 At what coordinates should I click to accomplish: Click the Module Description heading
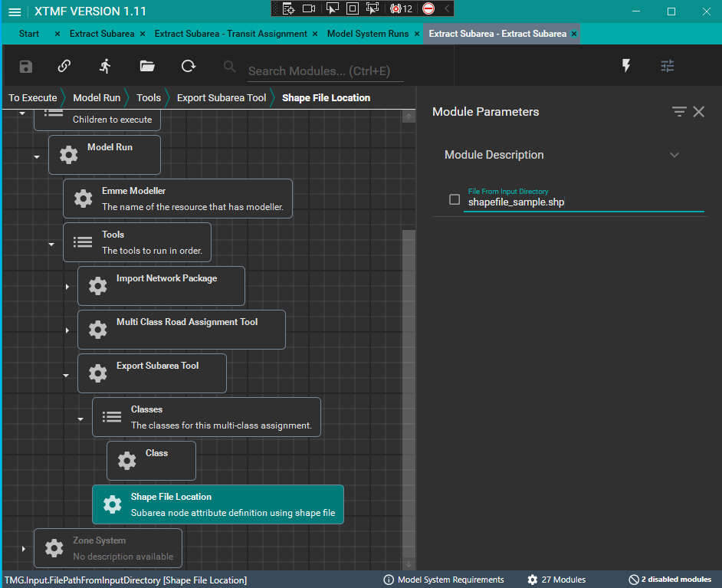click(494, 155)
